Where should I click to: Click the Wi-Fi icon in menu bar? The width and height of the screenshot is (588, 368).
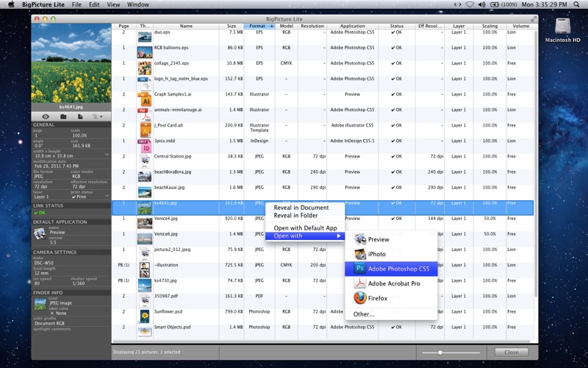(x=470, y=4)
